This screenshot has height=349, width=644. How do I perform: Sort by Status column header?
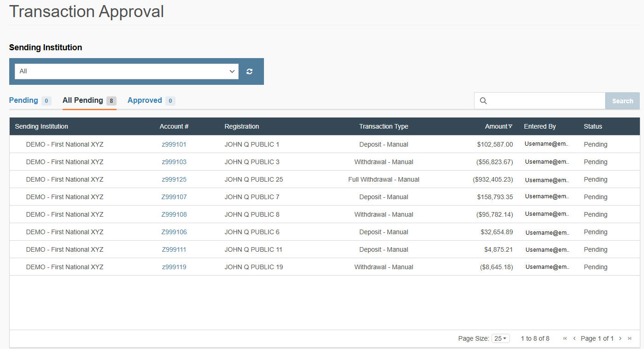tap(593, 126)
